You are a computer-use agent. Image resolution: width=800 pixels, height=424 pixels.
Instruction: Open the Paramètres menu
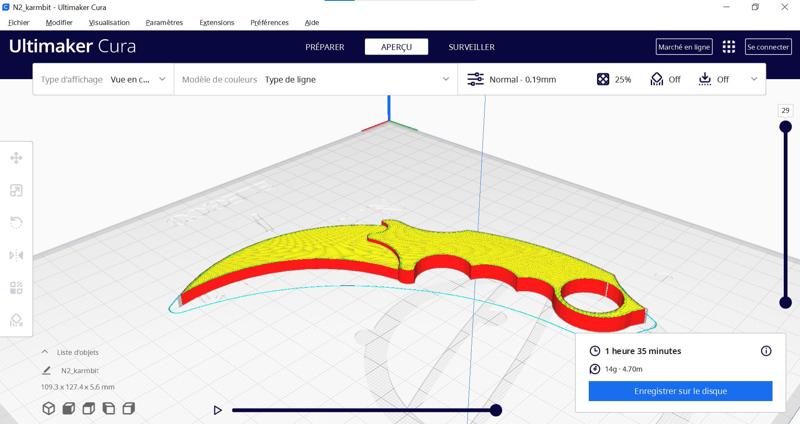click(x=164, y=22)
